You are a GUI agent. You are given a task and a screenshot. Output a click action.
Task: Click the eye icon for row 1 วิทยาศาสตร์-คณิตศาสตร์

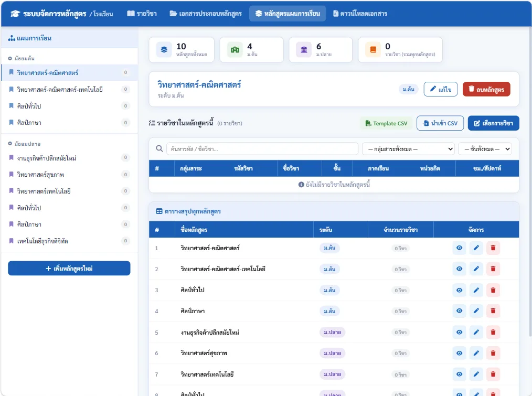click(x=459, y=248)
